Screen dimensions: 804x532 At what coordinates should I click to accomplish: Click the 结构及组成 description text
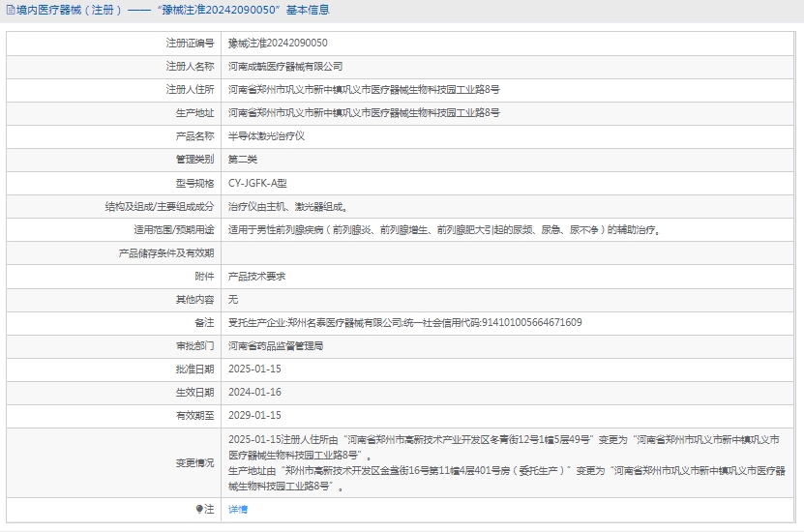(x=287, y=206)
